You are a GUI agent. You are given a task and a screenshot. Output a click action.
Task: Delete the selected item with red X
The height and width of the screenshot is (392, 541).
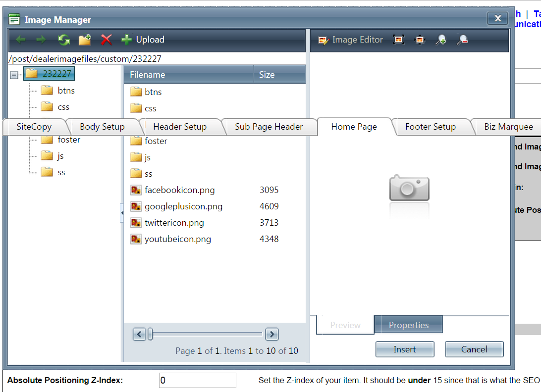point(106,40)
